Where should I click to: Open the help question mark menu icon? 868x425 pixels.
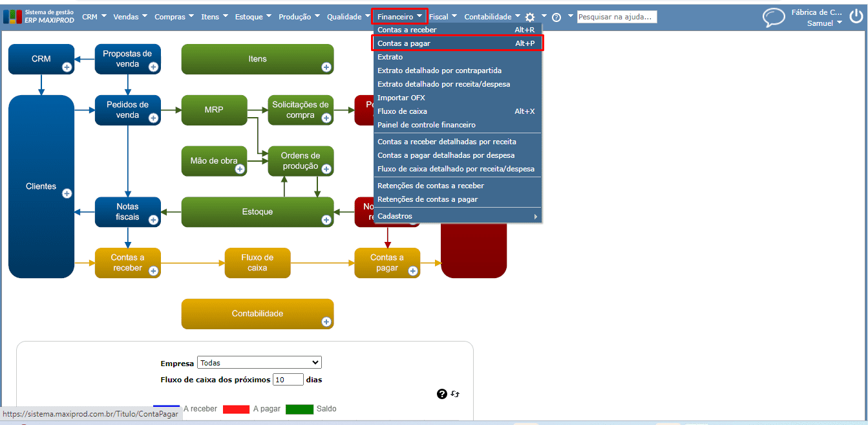(x=556, y=17)
